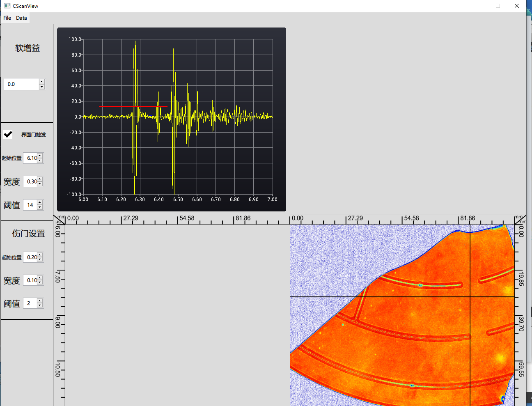The image size is (532, 406).
Task: Open the Data menu
Action: pyautogui.click(x=21, y=18)
